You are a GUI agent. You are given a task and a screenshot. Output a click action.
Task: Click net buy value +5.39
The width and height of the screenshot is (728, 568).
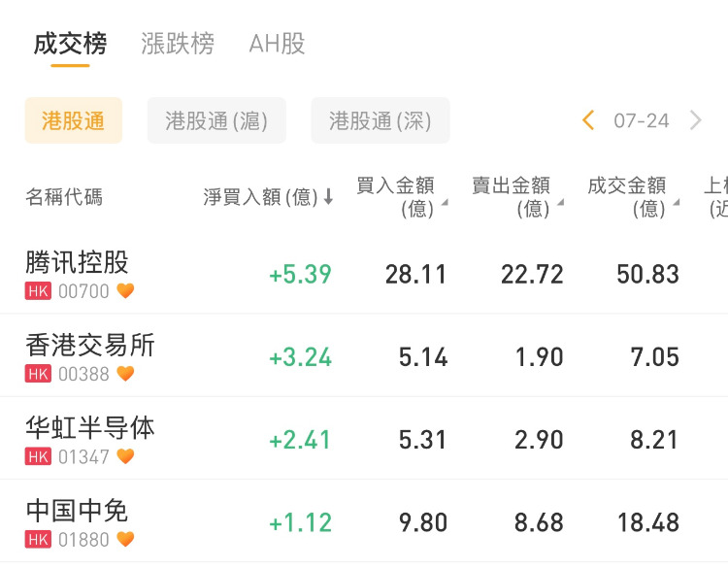[x=300, y=274]
